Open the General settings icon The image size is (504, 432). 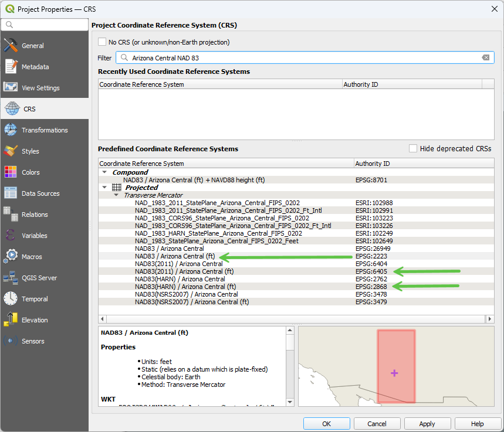pos(11,46)
